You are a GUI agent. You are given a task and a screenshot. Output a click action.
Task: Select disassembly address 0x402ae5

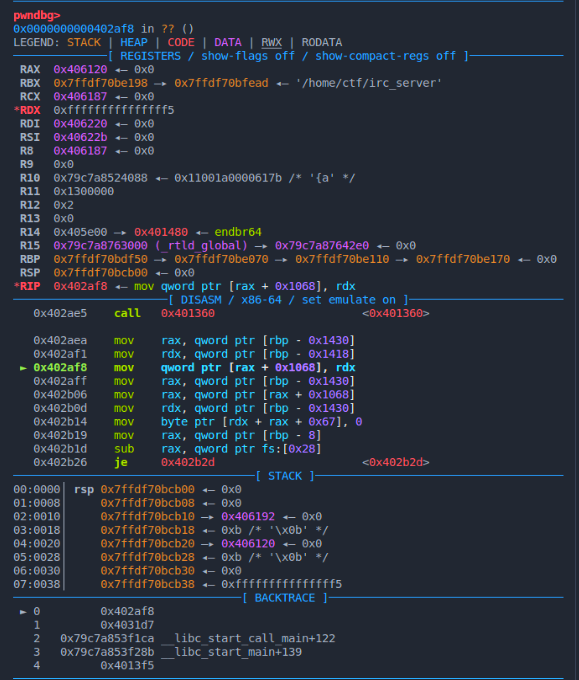click(x=60, y=313)
